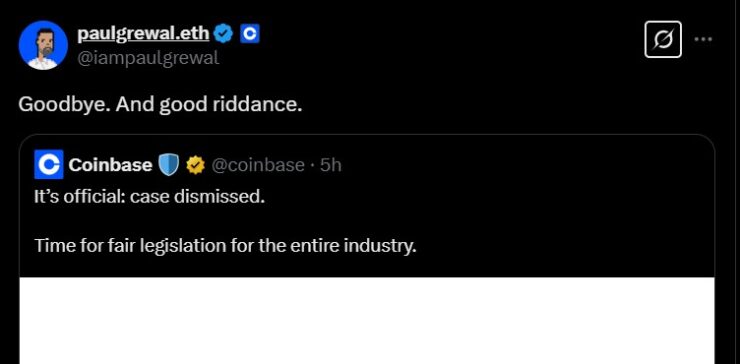Click the Coinbase affiliation badge beside paulgrewal.eth

[x=250, y=34]
